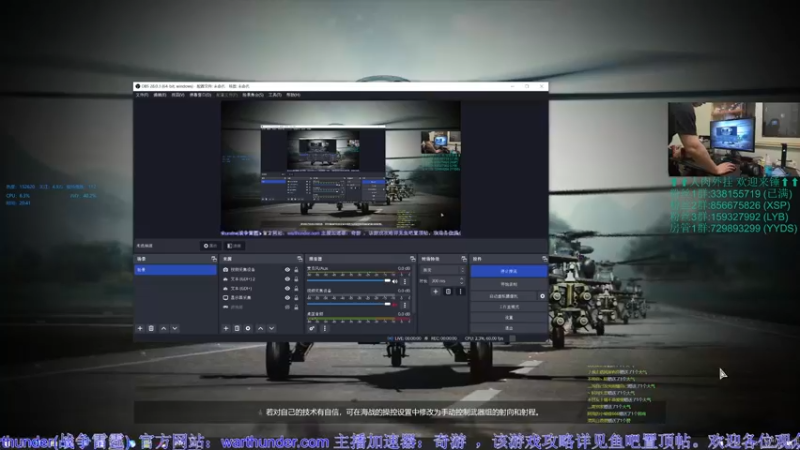Image resolution: width=800 pixels, height=450 pixels.
Task: Show the hidden bottom source in list
Action: [287, 307]
